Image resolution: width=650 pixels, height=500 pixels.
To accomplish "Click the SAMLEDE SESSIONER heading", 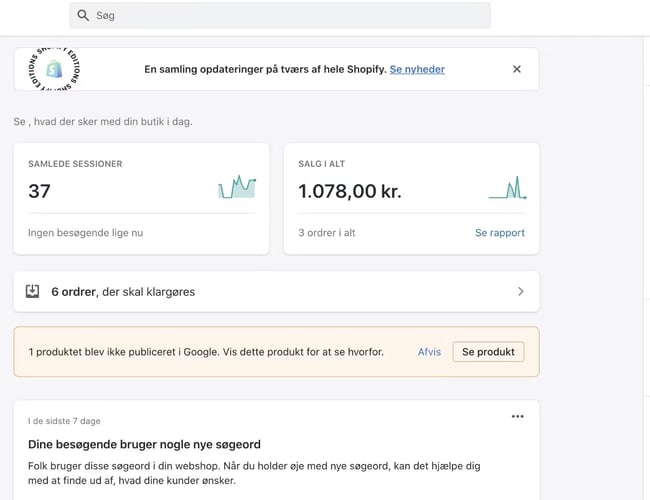I will coord(75,164).
